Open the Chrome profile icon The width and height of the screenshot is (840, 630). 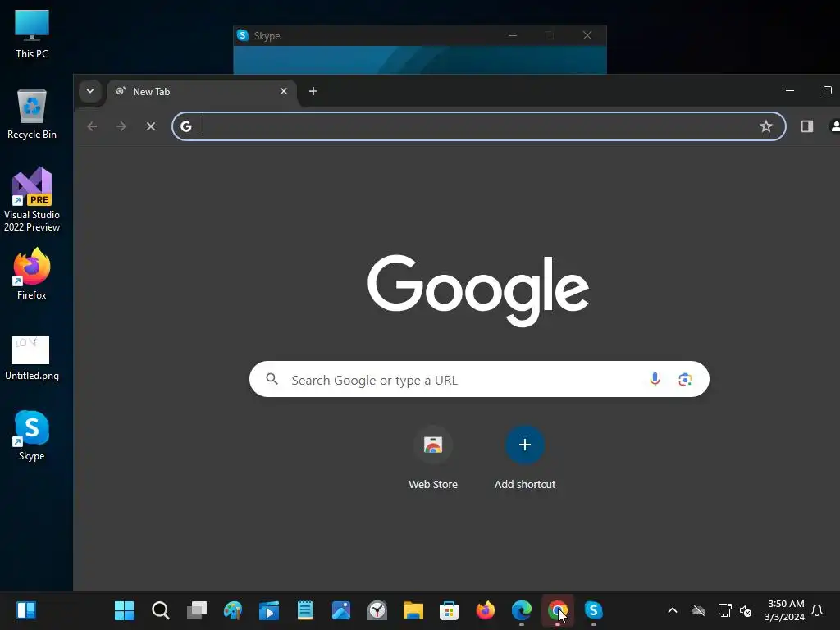834,126
